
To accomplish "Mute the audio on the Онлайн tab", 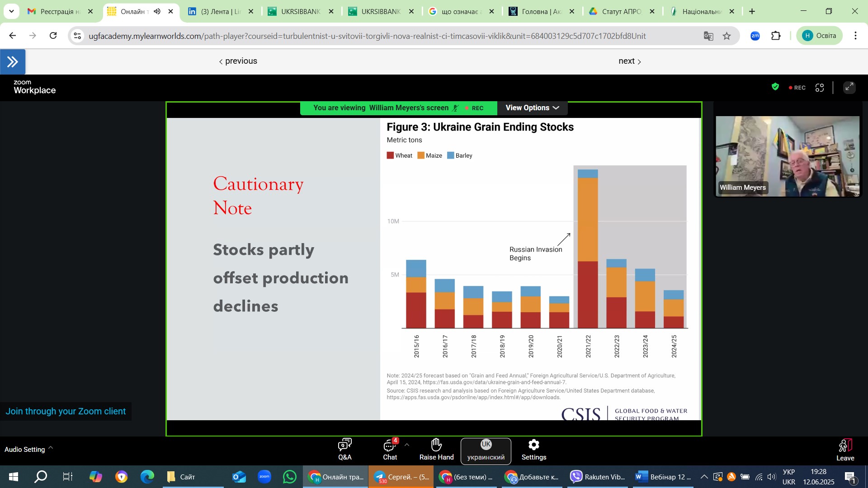I will 157,11.
